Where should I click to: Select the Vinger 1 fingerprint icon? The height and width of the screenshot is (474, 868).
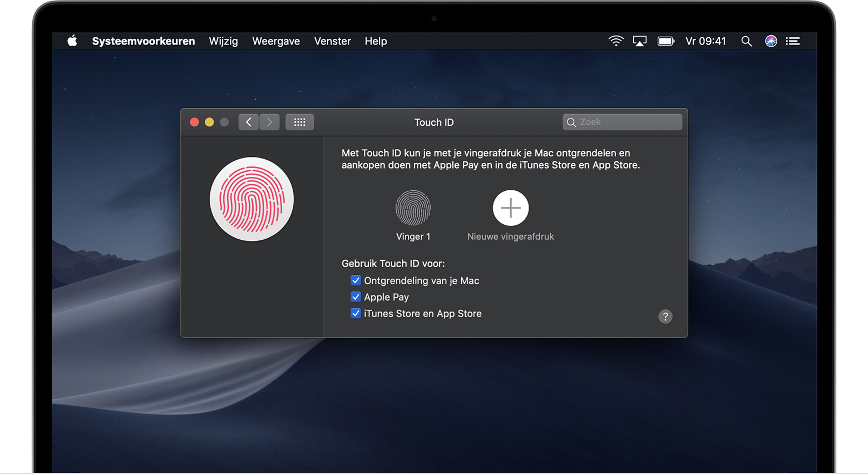click(413, 207)
